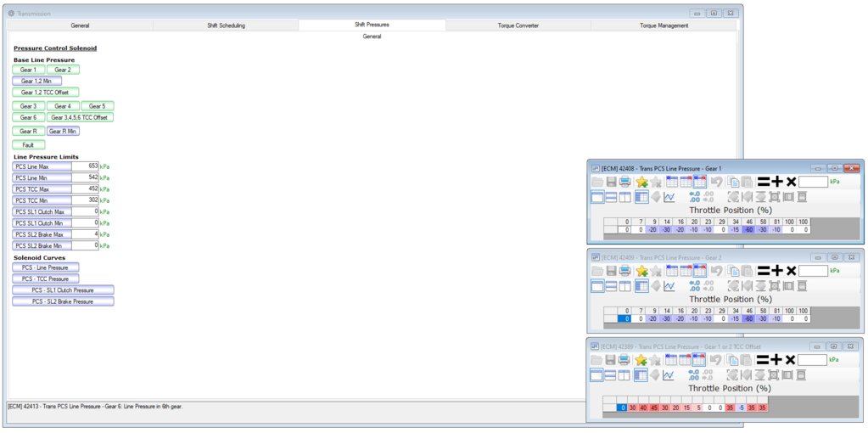
Task: Open the Gear 5 pressure table
Action: (x=98, y=106)
